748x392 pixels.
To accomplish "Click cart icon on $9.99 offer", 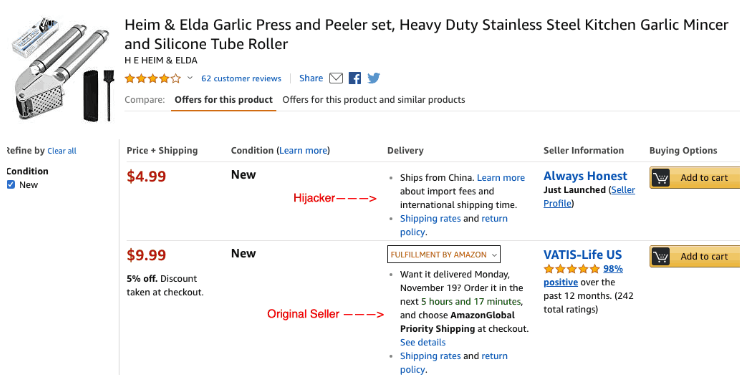I will (x=661, y=257).
